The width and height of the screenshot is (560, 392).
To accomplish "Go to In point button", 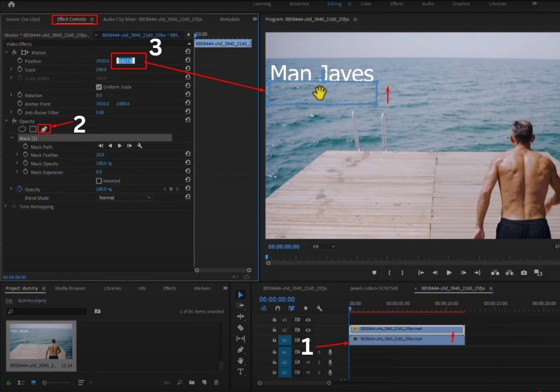I will [421, 273].
